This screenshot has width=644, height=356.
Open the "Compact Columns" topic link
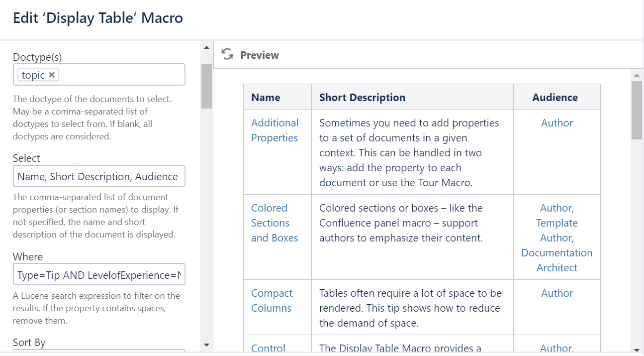(271, 300)
